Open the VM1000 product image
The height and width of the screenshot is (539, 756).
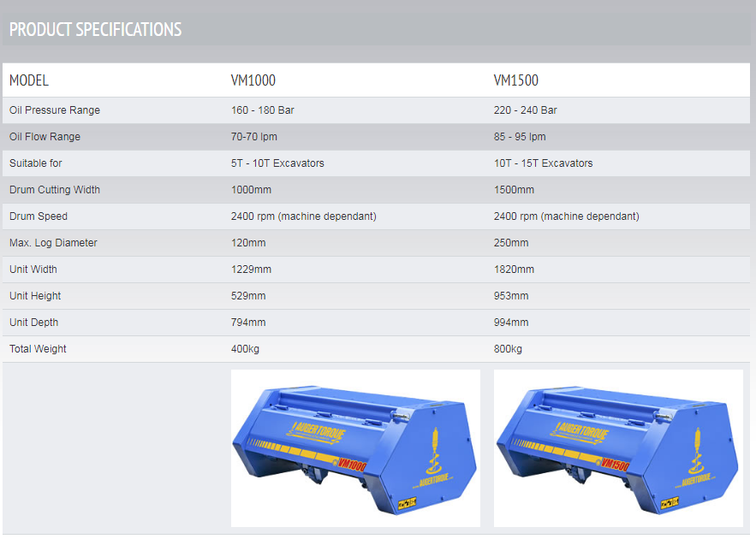point(355,448)
